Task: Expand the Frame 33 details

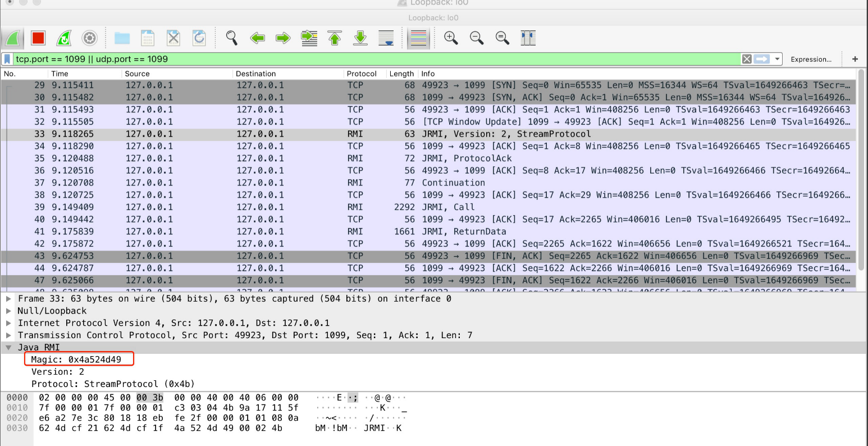Action: coord(8,299)
